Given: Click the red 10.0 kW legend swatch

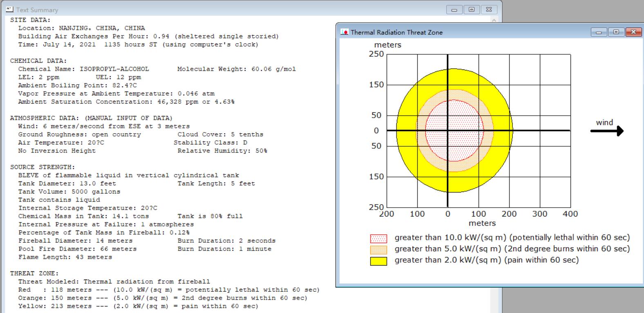Looking at the screenshot, I should (378, 239).
